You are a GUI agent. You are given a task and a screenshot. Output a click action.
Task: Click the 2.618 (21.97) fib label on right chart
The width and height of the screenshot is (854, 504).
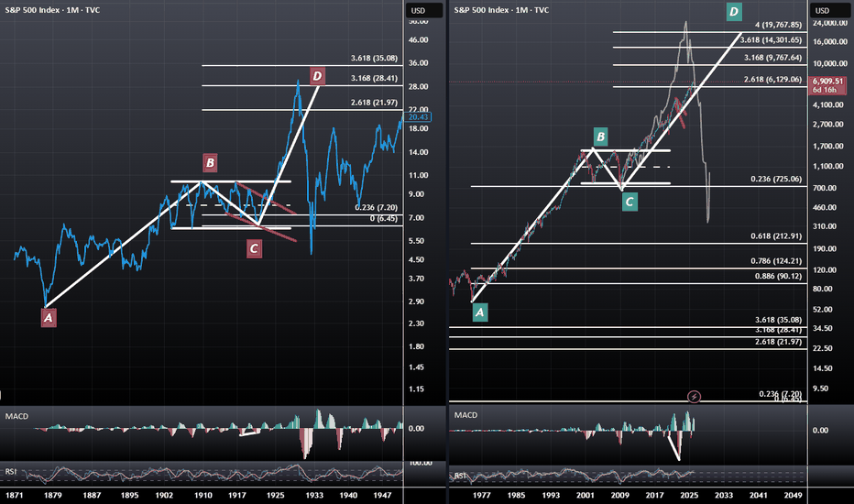[778, 342]
